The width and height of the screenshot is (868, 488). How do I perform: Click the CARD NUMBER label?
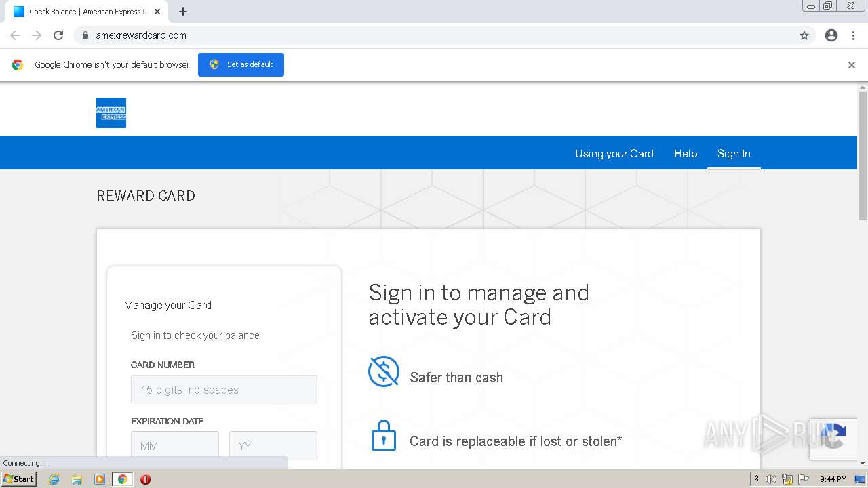[163, 365]
